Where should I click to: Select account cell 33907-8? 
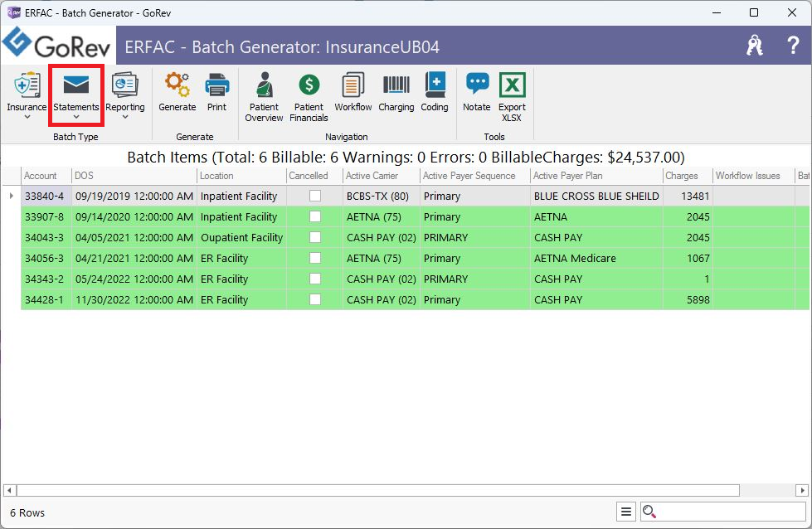tap(46, 217)
